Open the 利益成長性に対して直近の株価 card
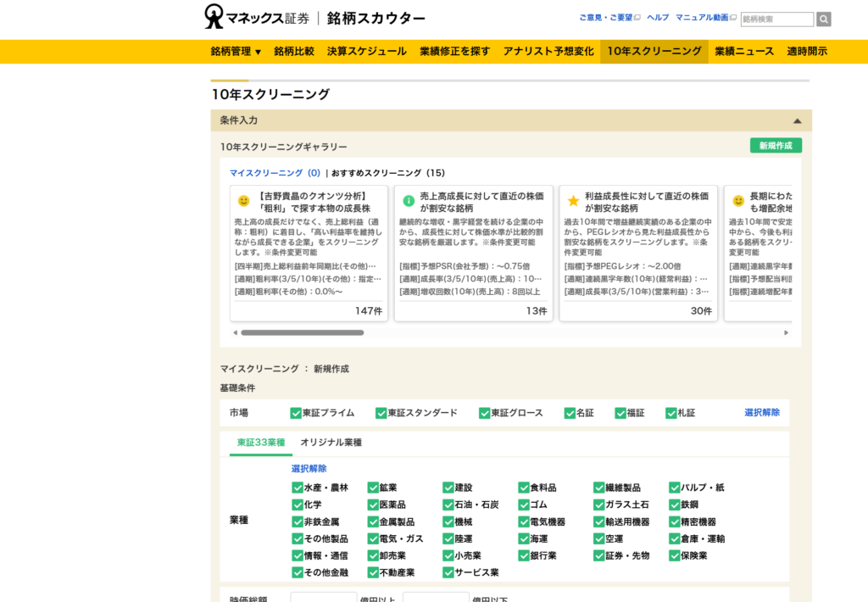 (x=639, y=254)
